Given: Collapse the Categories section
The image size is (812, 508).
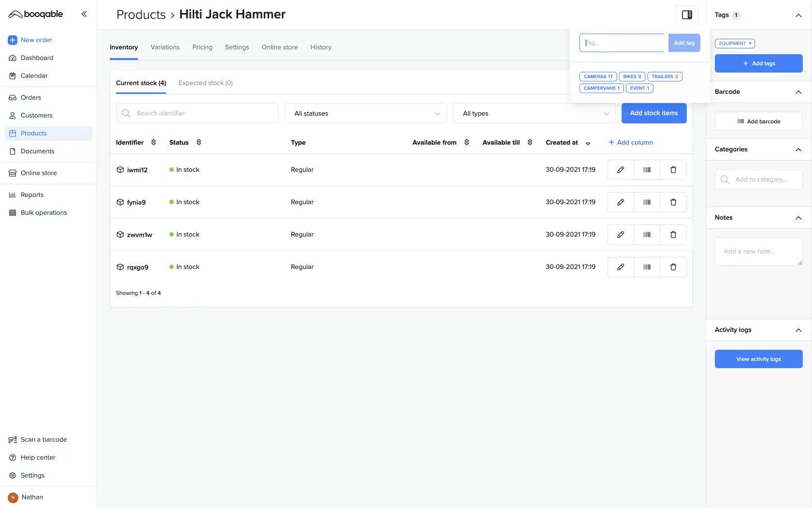Looking at the screenshot, I should 798,149.
